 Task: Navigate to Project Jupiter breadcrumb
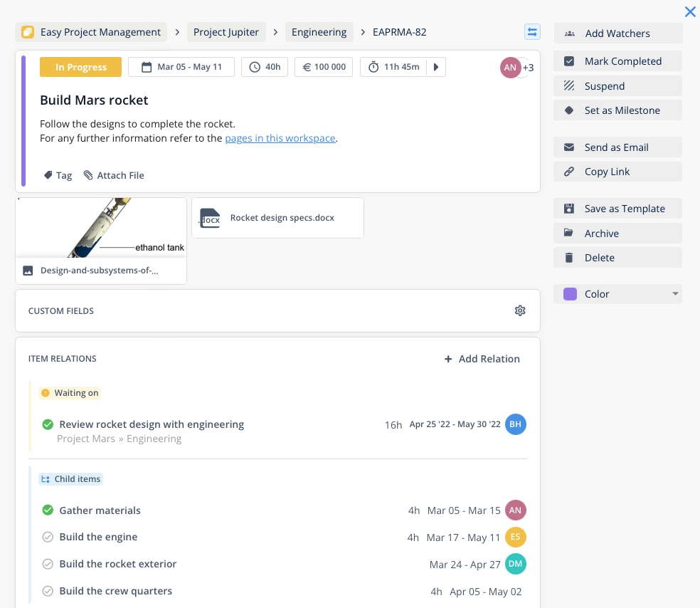pos(226,32)
